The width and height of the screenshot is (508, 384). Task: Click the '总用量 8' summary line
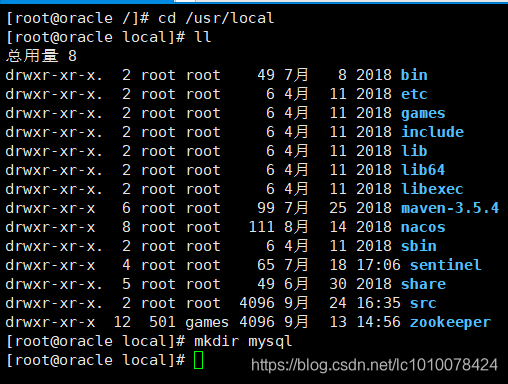click(41, 56)
